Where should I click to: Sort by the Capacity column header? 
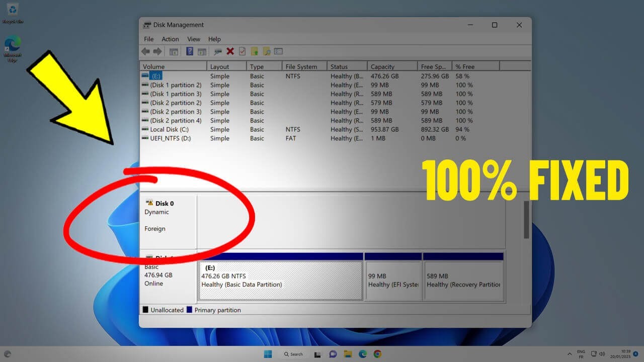(392, 66)
